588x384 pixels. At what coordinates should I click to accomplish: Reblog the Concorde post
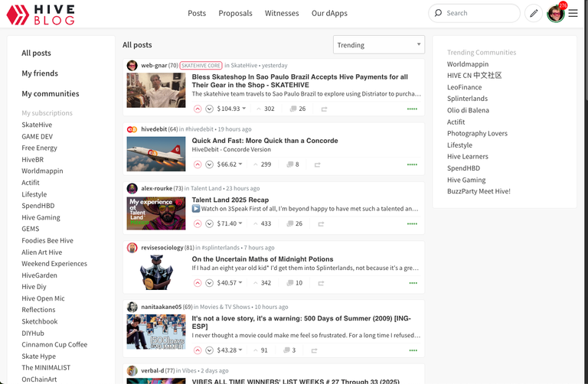point(317,164)
